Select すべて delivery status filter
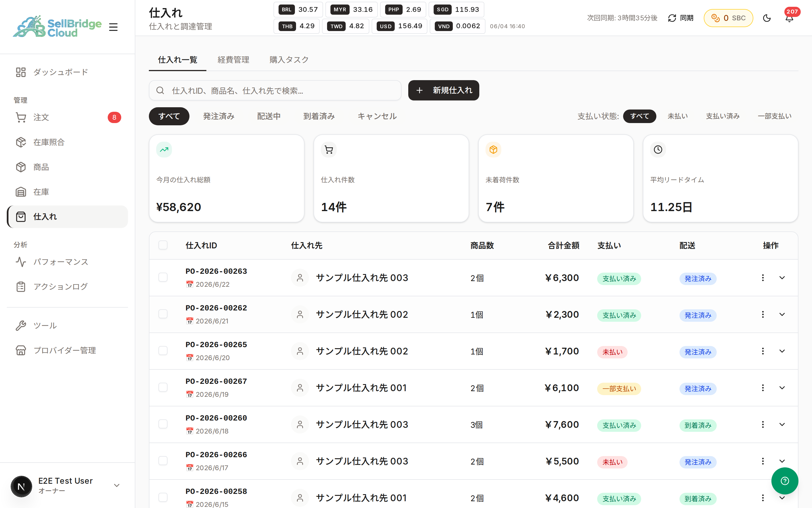The image size is (812, 508). click(169, 116)
